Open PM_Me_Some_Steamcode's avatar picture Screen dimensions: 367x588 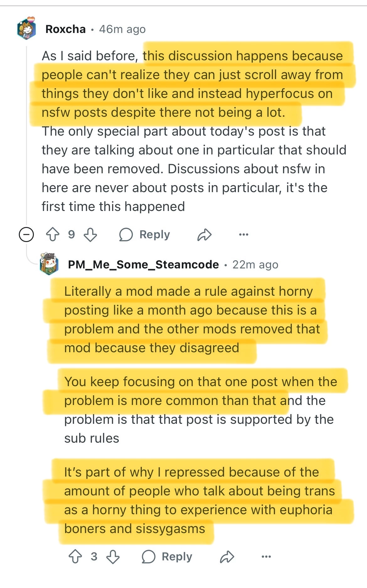pyautogui.click(x=49, y=264)
